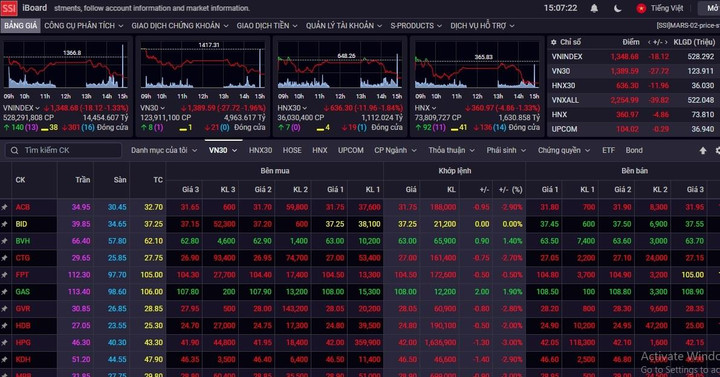
Task: Open the Chỉ số settings gear
Action: [x=554, y=42]
